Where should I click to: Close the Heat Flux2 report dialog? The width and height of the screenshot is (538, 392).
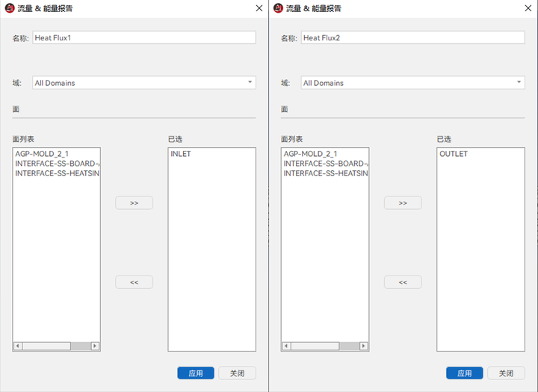pos(528,8)
